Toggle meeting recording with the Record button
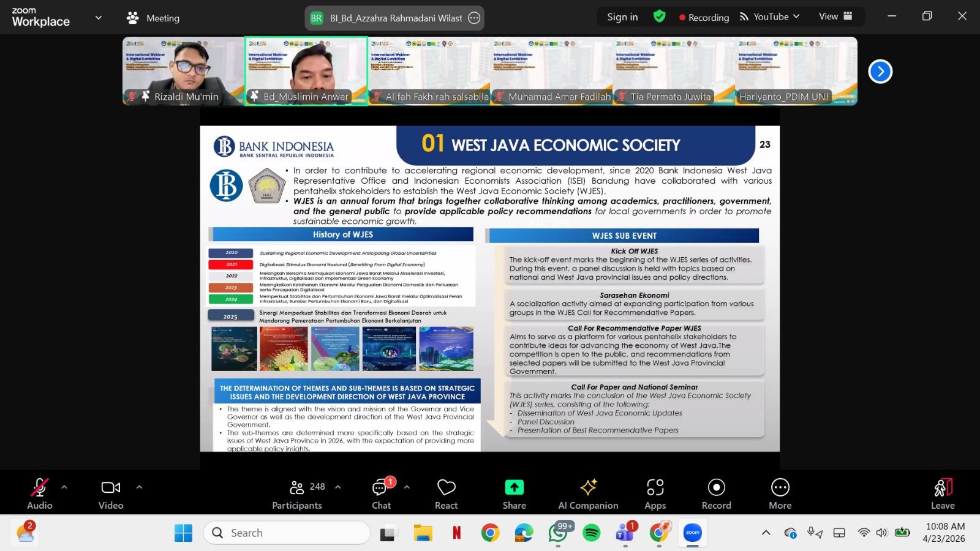The height and width of the screenshot is (551, 980). 716,493
